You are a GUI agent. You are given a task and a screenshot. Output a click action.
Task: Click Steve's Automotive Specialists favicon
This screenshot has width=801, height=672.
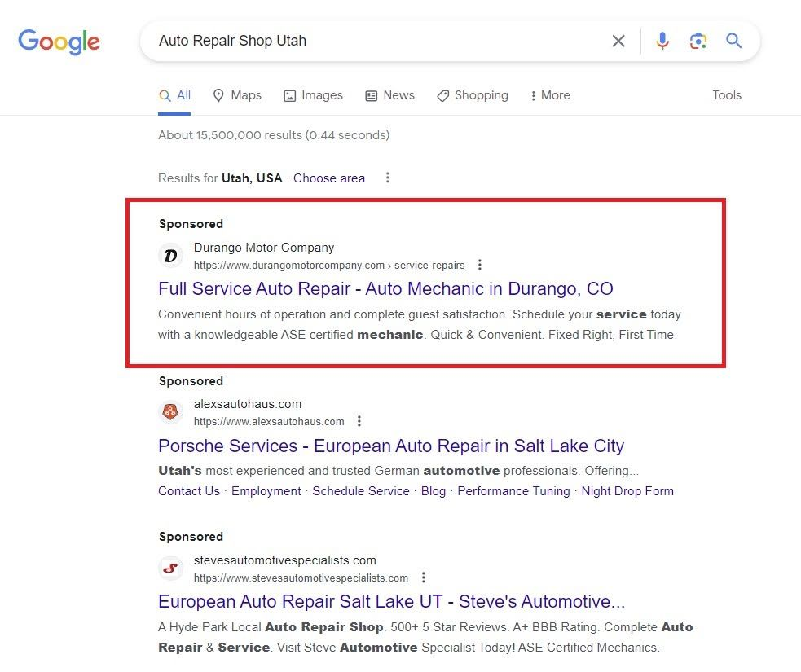click(x=170, y=569)
